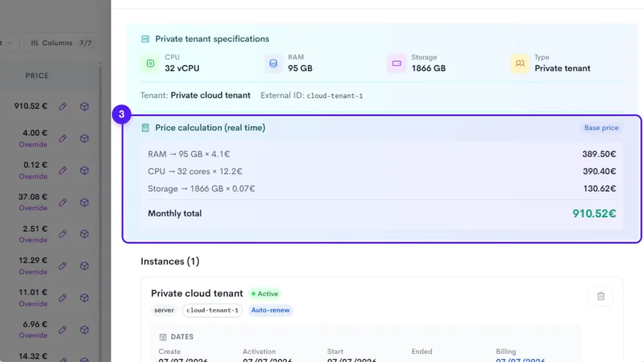Click the Instances (1) heading
Image resolution: width=644 pixels, height=362 pixels.
click(170, 261)
